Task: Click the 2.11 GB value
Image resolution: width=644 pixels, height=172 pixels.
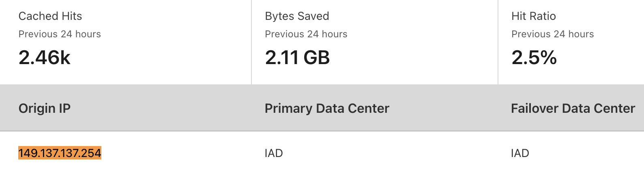Action: click(x=297, y=58)
